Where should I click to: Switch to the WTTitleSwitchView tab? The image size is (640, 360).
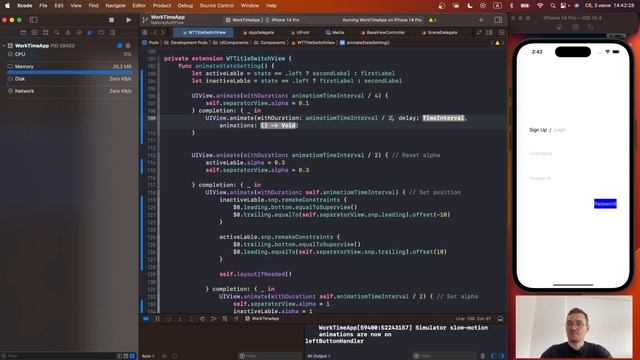(203, 33)
